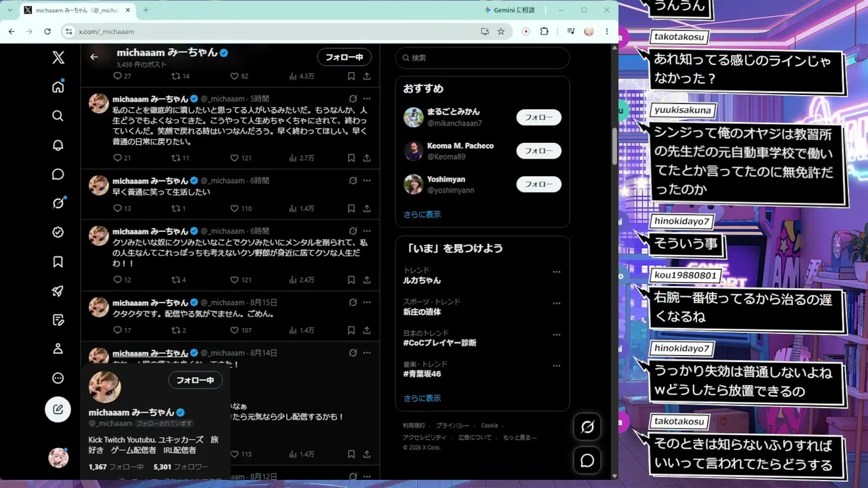Reload the page in Chrome
868x488 pixels.
tap(47, 31)
